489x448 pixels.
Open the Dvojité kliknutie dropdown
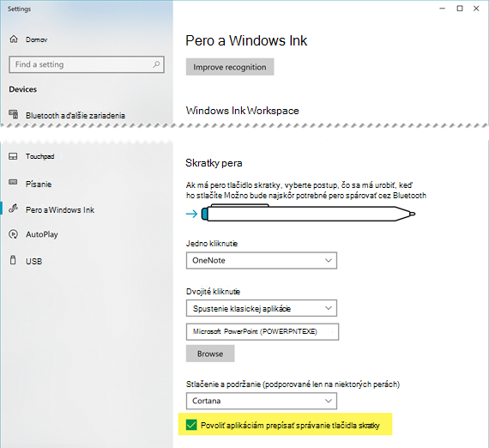(262, 308)
